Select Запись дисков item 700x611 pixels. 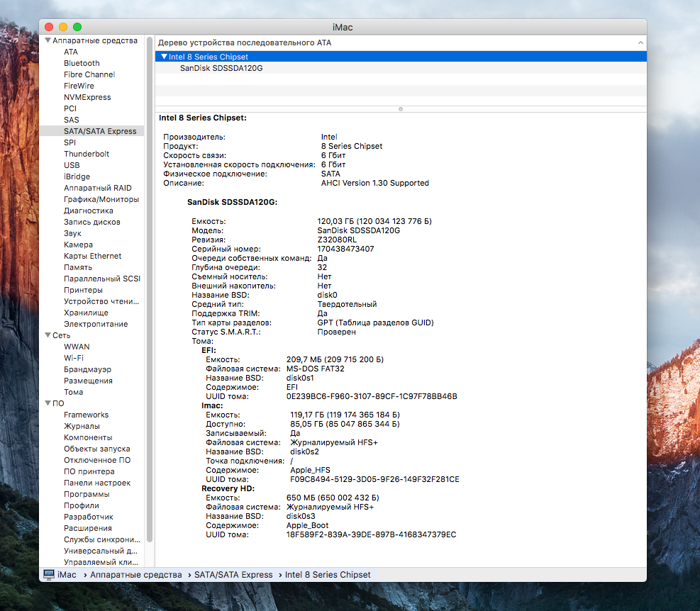92,222
